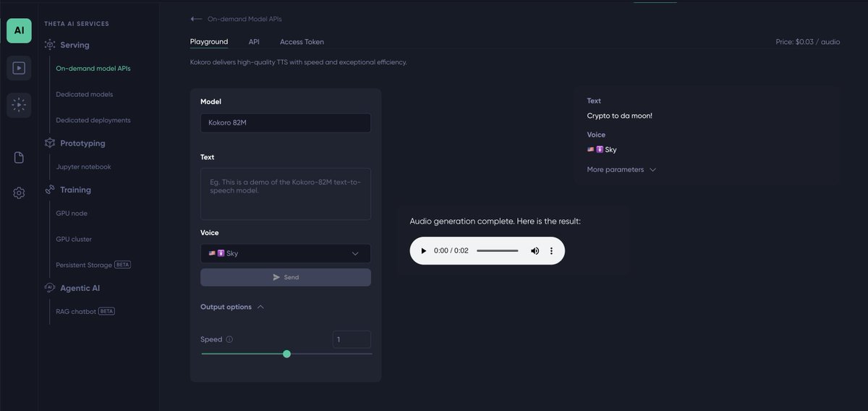The width and height of the screenshot is (868, 411).
Task: Adjust the Speed slider handle
Action: pyautogui.click(x=286, y=354)
